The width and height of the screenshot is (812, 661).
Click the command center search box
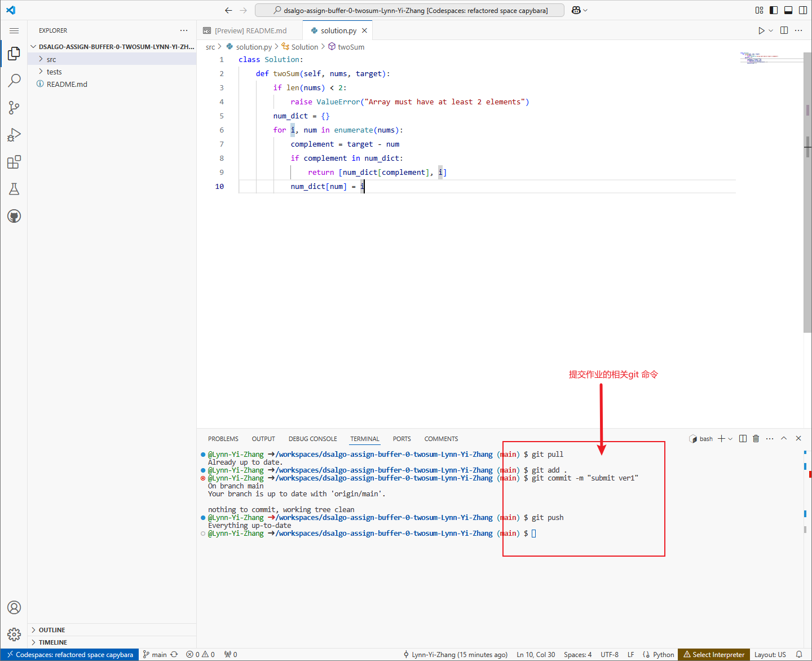pos(409,10)
